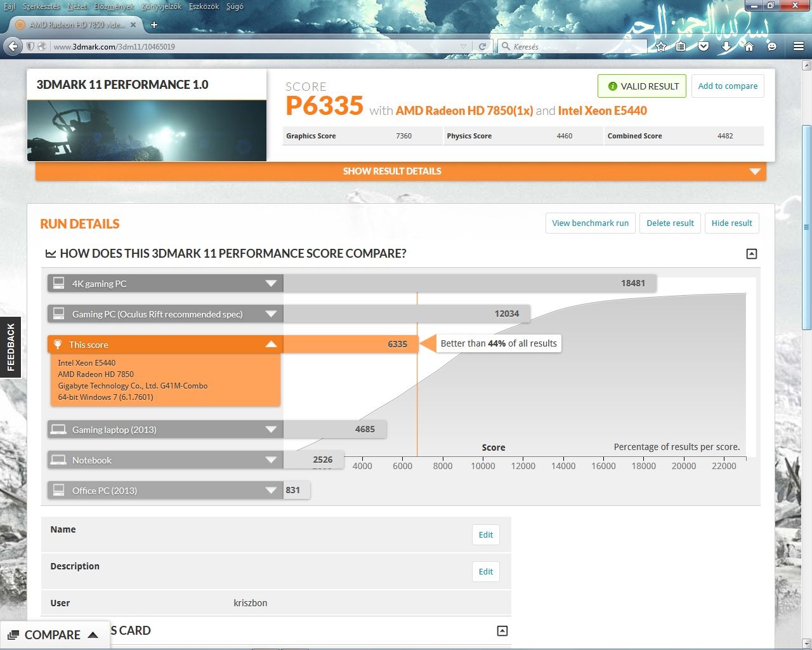Click the Valid Result button
This screenshot has width=812, height=650.
[642, 86]
